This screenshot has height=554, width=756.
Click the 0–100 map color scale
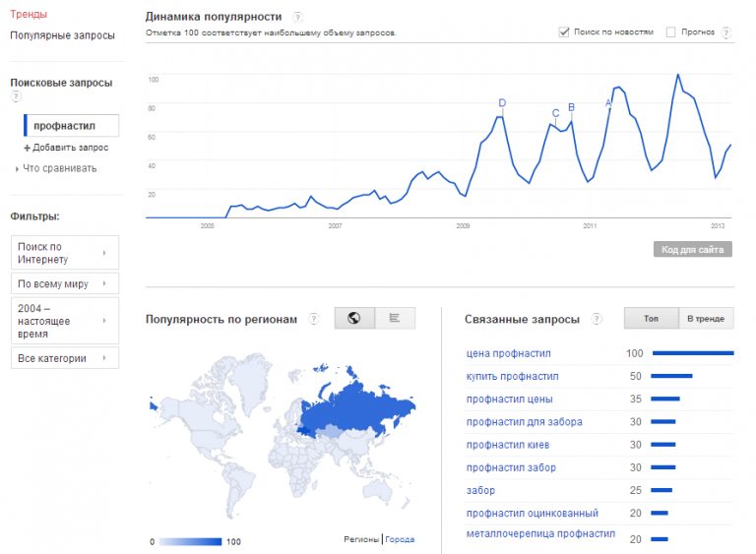190,541
